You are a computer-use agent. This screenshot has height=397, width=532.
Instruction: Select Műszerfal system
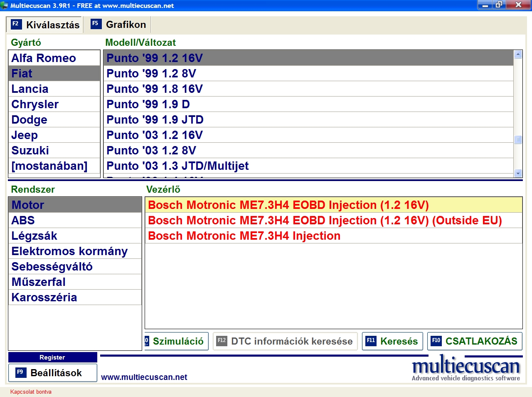pos(75,282)
